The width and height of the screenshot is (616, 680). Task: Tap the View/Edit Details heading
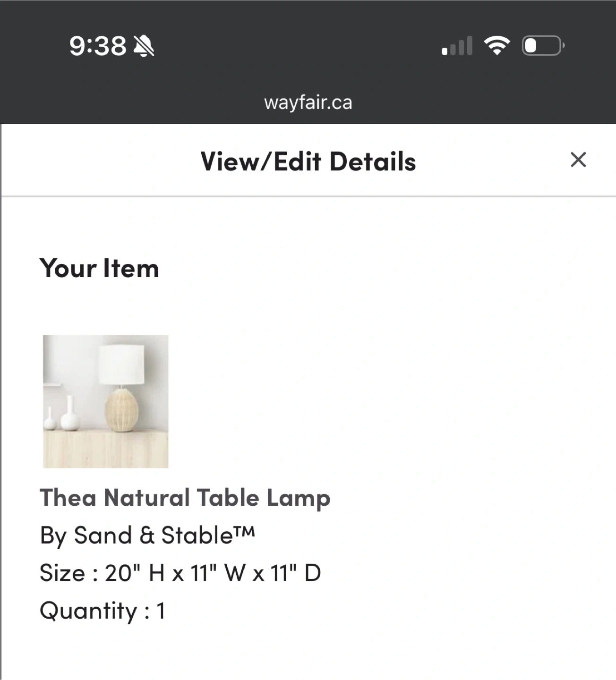(x=308, y=161)
